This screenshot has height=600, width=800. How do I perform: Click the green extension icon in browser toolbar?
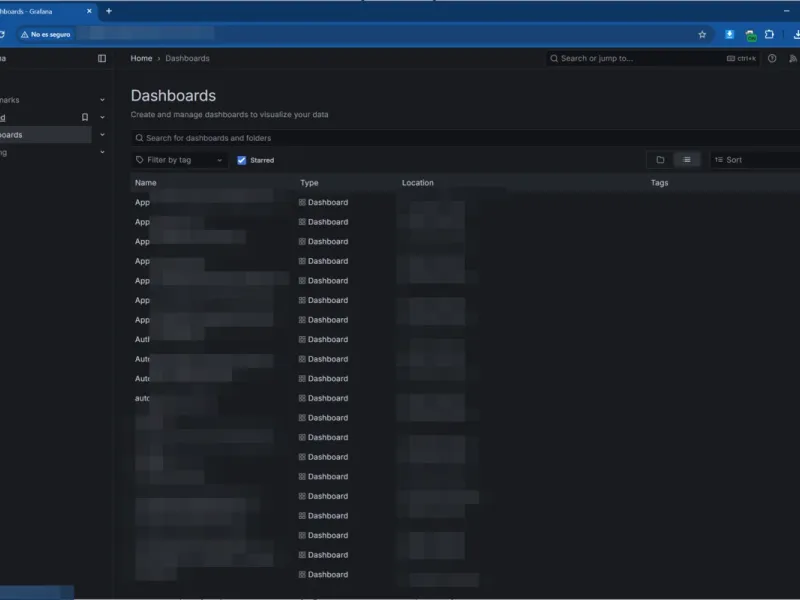751,35
